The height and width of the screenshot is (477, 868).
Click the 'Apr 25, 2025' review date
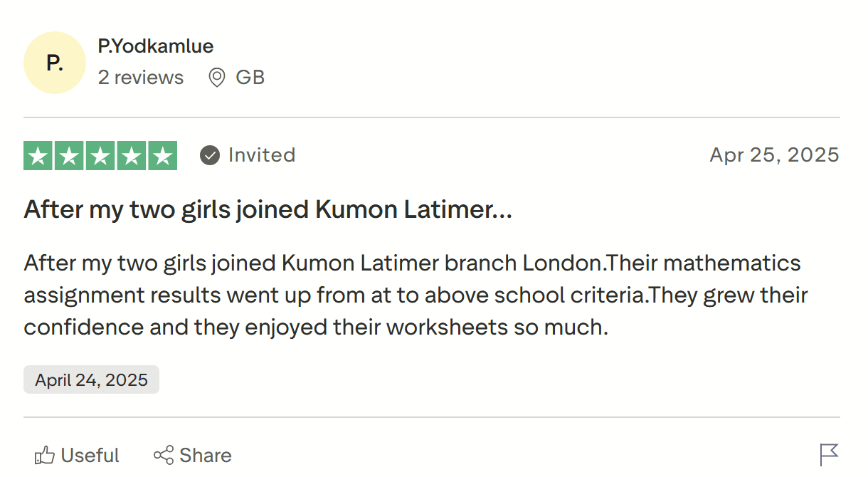coord(774,154)
